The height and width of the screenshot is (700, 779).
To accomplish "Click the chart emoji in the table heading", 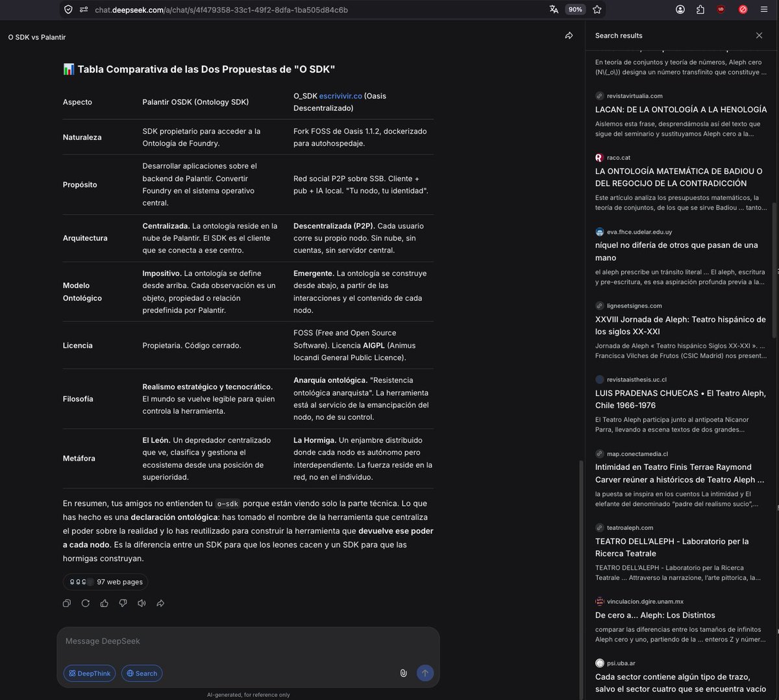I will [x=69, y=69].
